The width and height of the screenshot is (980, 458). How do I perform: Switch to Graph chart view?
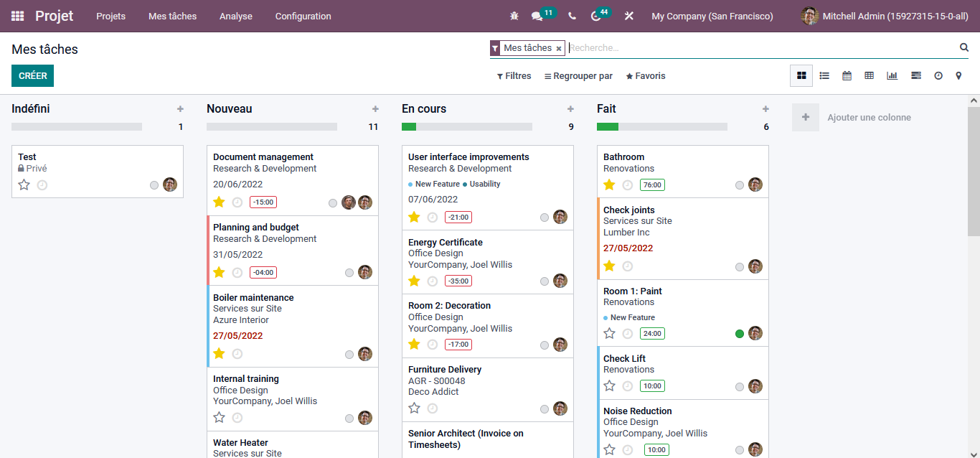pos(892,75)
